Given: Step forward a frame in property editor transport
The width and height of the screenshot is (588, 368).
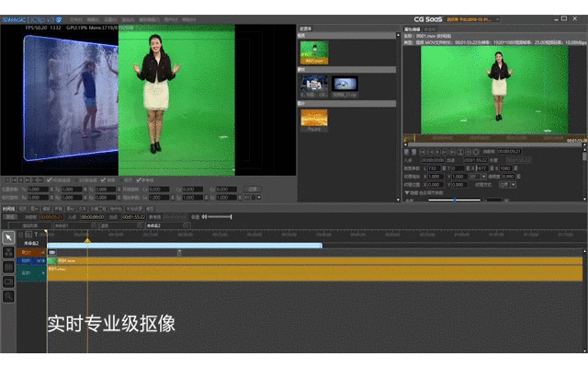Looking at the screenshot, I should click(x=445, y=152).
